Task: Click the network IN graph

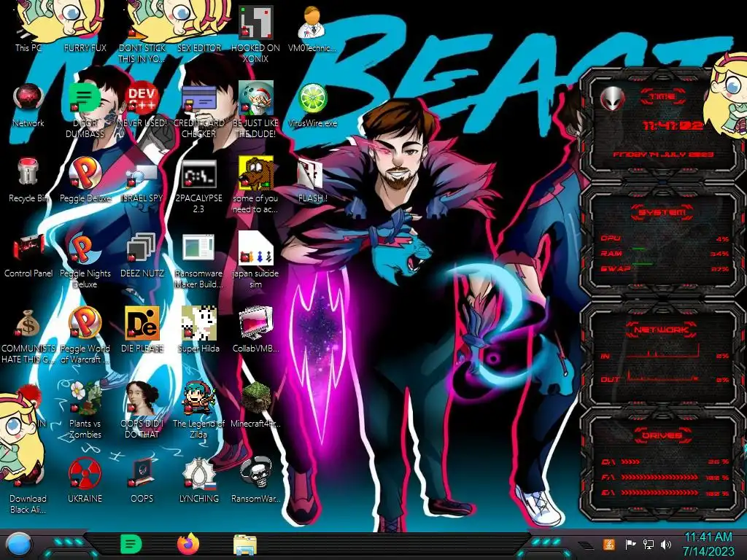Action: (x=663, y=351)
